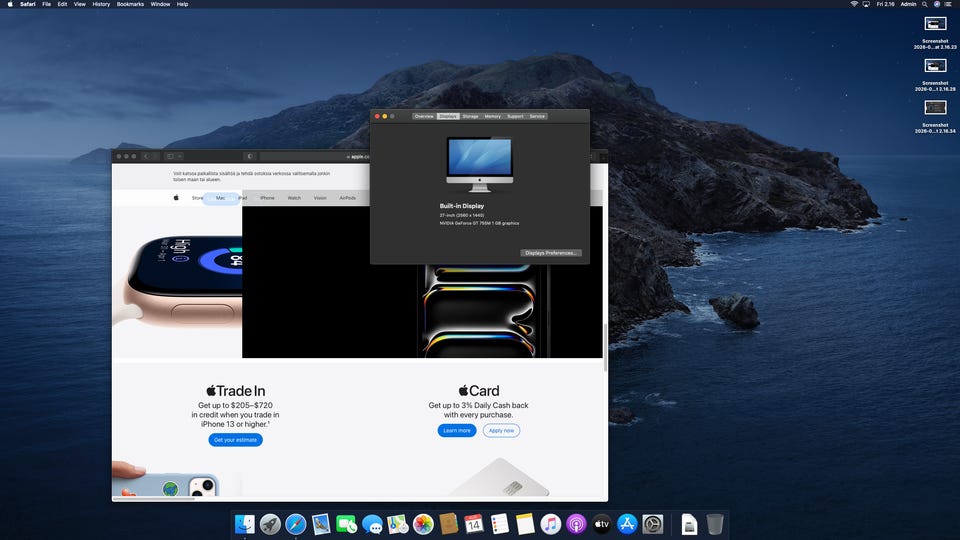This screenshot has height=540, width=960.
Task: Open the View menu
Action: tap(80, 4)
